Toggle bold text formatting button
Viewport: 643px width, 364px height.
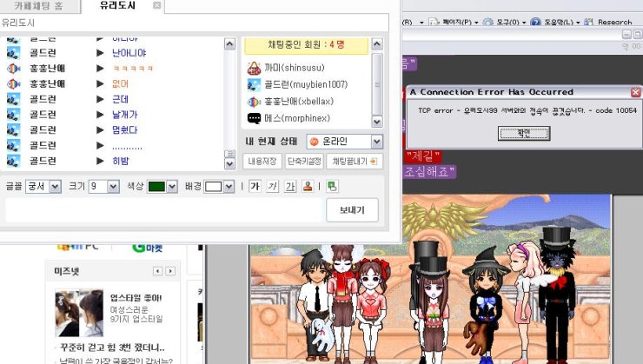point(255,187)
